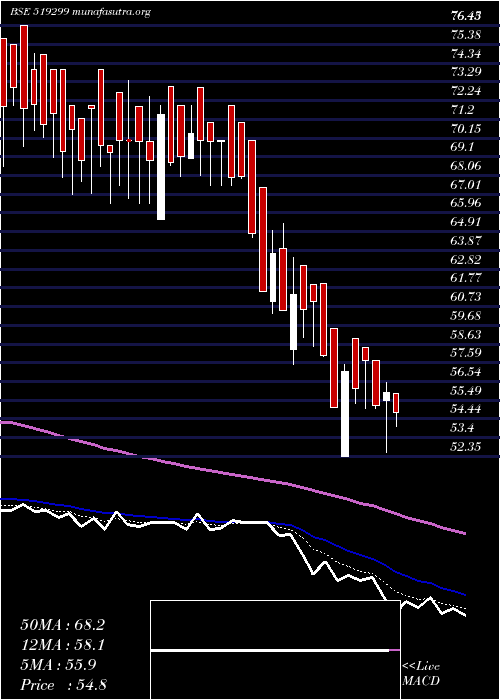Click the 50MA : 68.2 readout
This screenshot has height=700, width=500.
pos(62,625)
